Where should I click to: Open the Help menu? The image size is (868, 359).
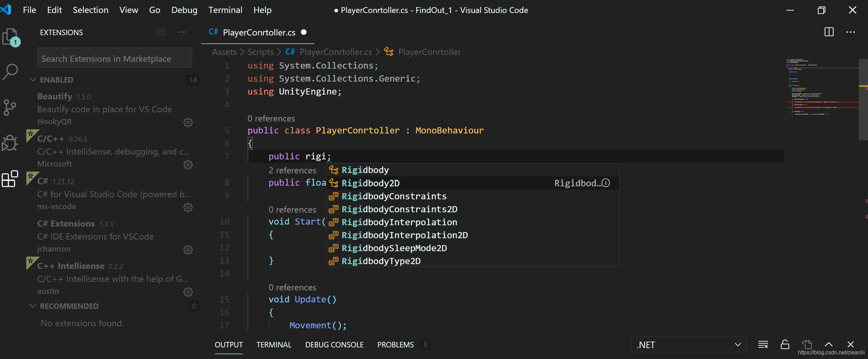[x=262, y=10]
